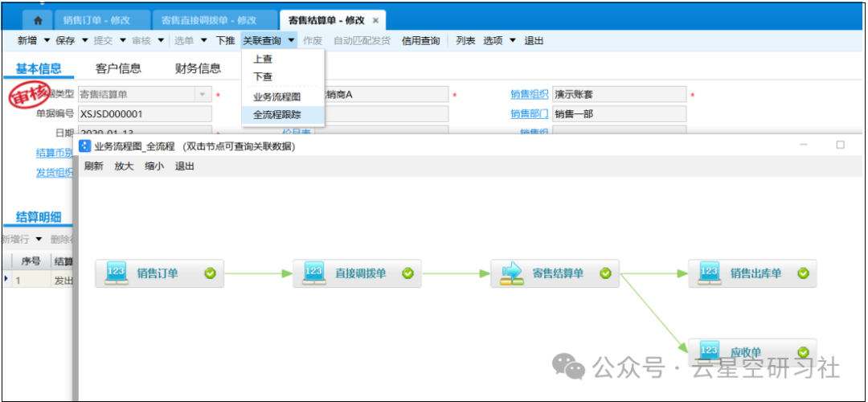The height and width of the screenshot is (402, 868).
Task: Click the home icon tab
Action: pos(37,21)
